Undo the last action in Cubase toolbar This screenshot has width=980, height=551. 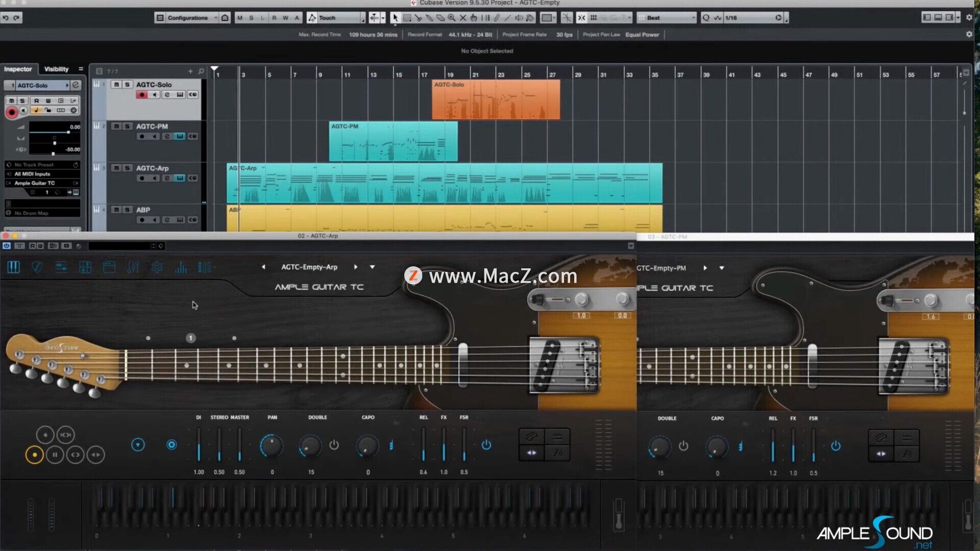(6, 18)
